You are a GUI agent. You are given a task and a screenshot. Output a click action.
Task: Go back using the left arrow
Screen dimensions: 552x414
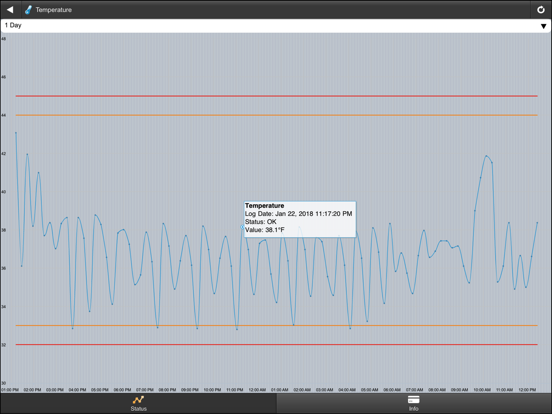[x=10, y=10]
